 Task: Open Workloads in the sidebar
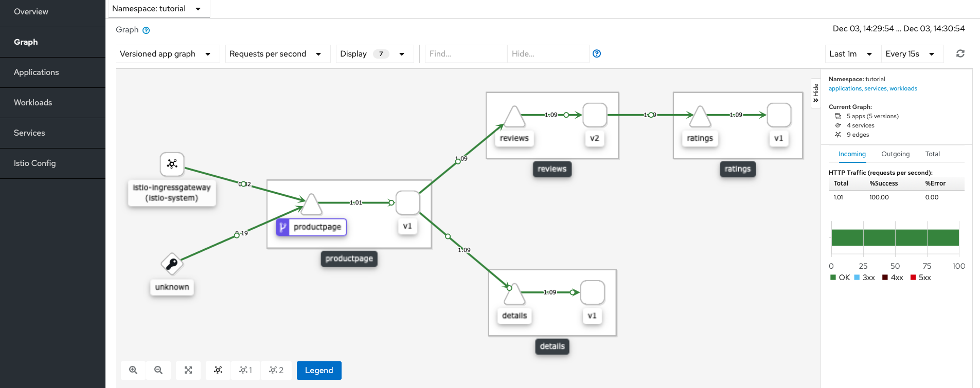pos(33,102)
